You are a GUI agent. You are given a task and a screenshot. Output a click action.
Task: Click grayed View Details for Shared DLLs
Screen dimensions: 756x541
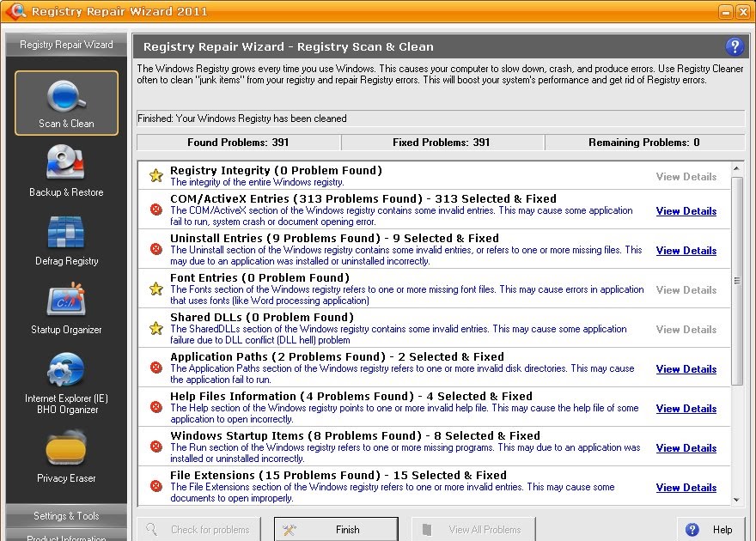686,330
